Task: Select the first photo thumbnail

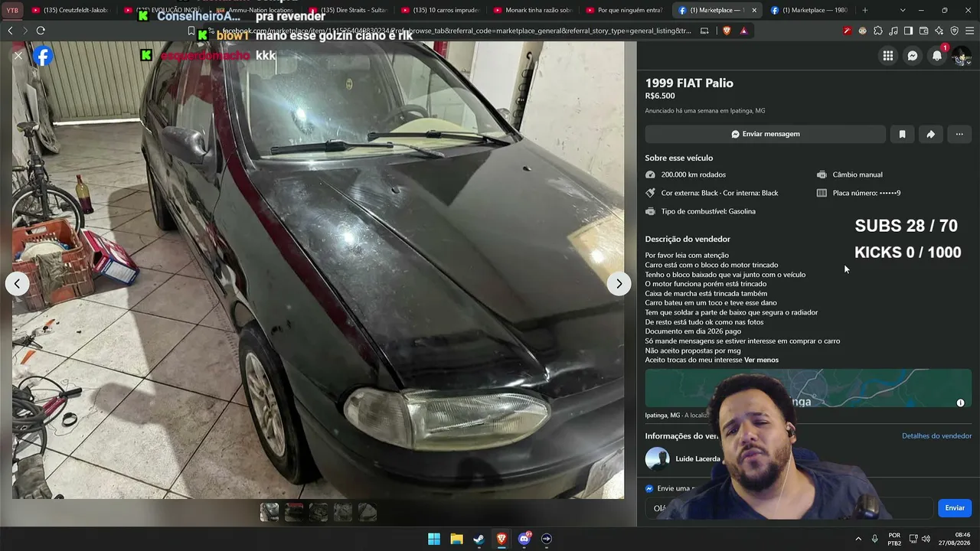Action: pos(269,512)
